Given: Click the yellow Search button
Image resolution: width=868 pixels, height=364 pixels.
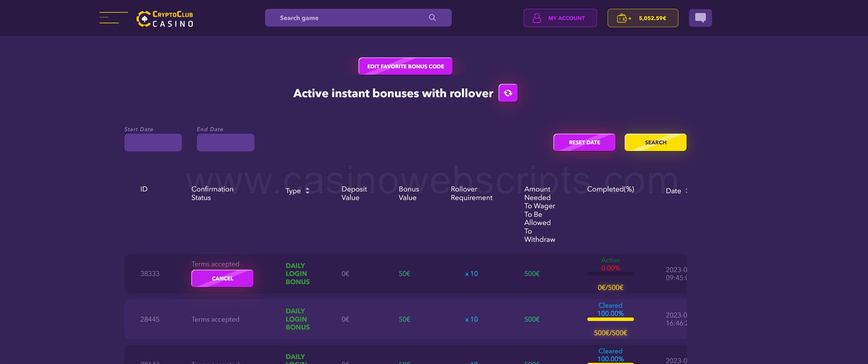Looking at the screenshot, I should (656, 142).
